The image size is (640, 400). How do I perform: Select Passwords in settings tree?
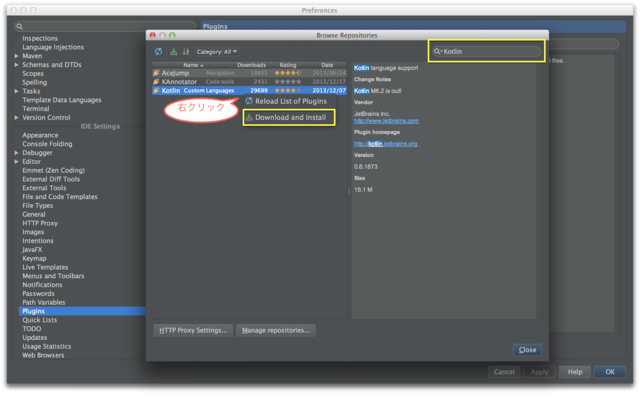coord(38,293)
